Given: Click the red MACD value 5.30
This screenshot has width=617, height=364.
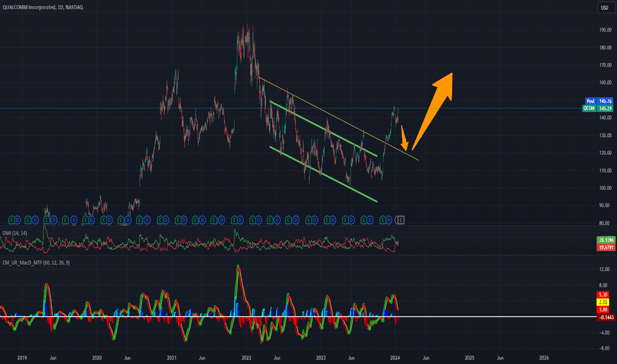Looking at the screenshot, I should (603, 295).
